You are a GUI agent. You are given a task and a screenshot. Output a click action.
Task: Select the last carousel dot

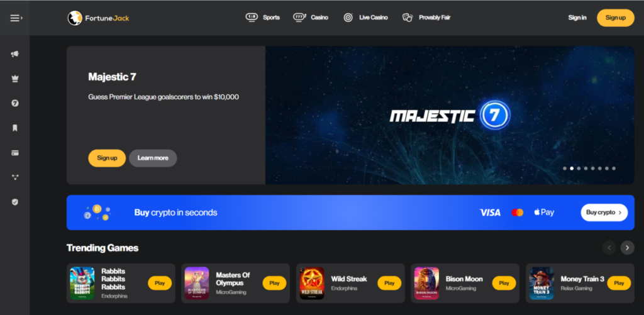[x=614, y=169]
